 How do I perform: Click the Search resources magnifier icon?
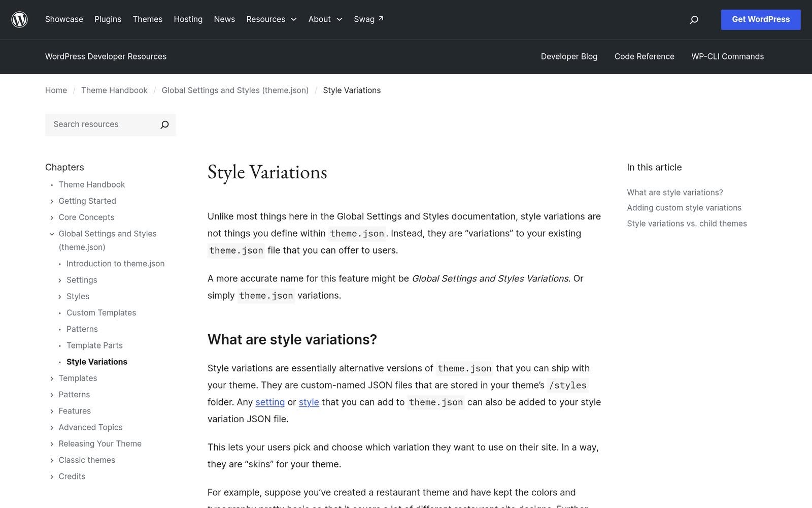coord(164,124)
